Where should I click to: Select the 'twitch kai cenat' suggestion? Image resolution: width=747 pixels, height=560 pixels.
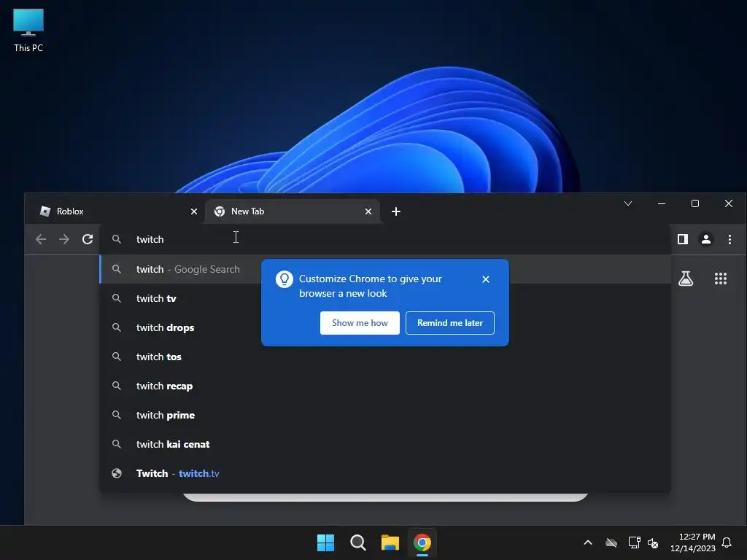click(x=385, y=444)
